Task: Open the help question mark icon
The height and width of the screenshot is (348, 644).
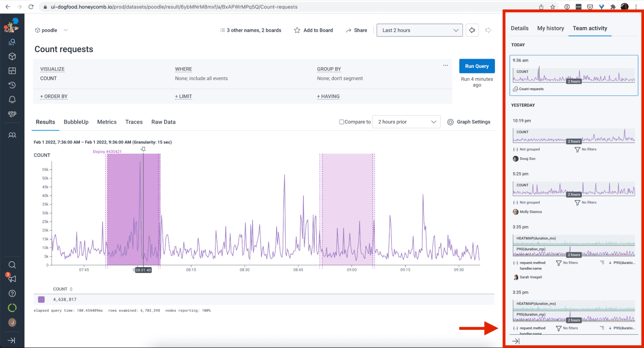Action: click(x=12, y=294)
